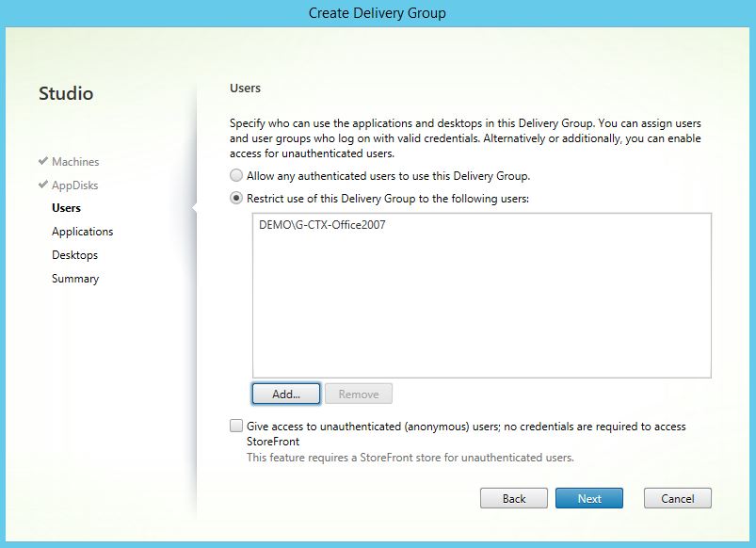Open the AppDisks wizard step
756x548 pixels.
point(75,185)
